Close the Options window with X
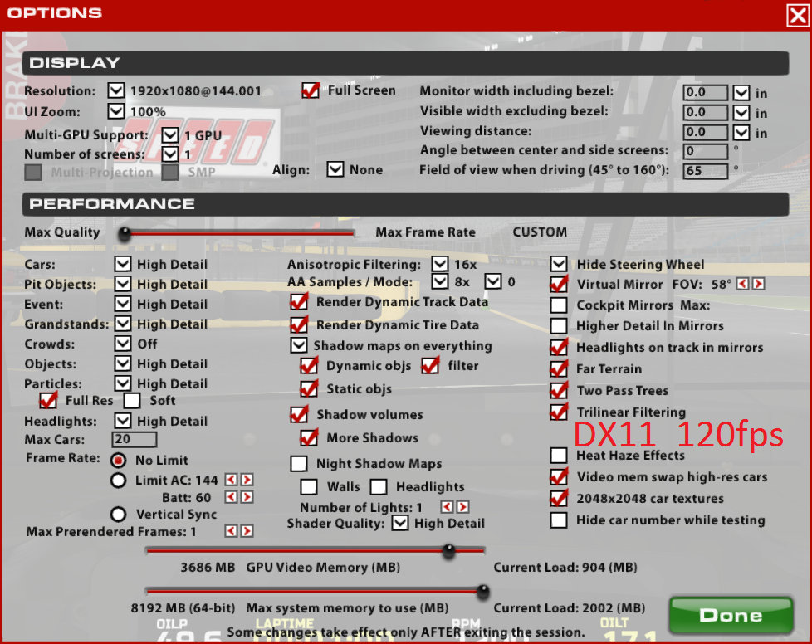 797,14
